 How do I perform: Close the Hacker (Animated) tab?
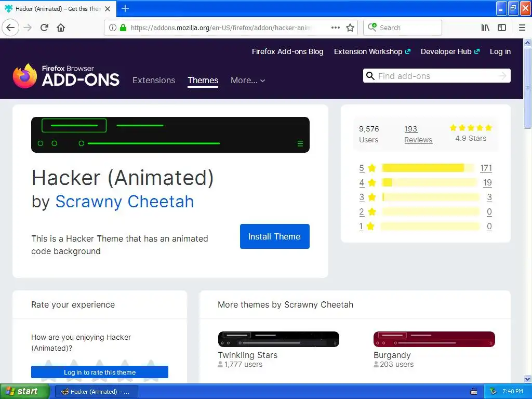tap(108, 9)
